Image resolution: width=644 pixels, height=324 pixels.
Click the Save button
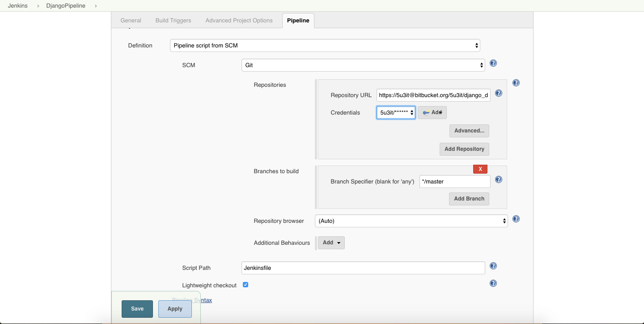click(137, 309)
